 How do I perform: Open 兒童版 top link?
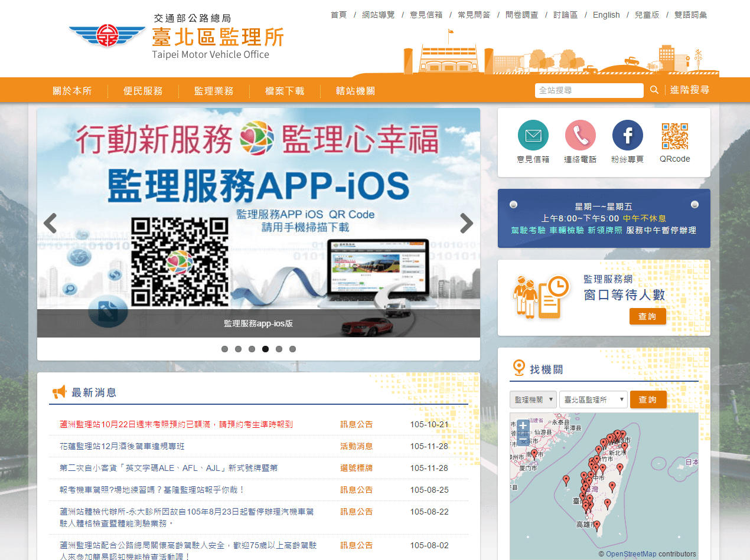point(647,15)
